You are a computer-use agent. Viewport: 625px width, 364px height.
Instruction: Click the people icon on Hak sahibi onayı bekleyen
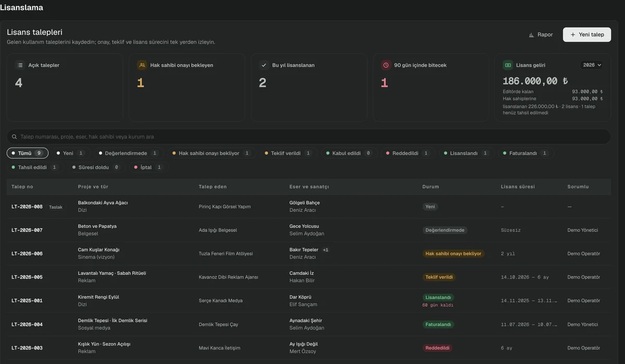coord(142,65)
